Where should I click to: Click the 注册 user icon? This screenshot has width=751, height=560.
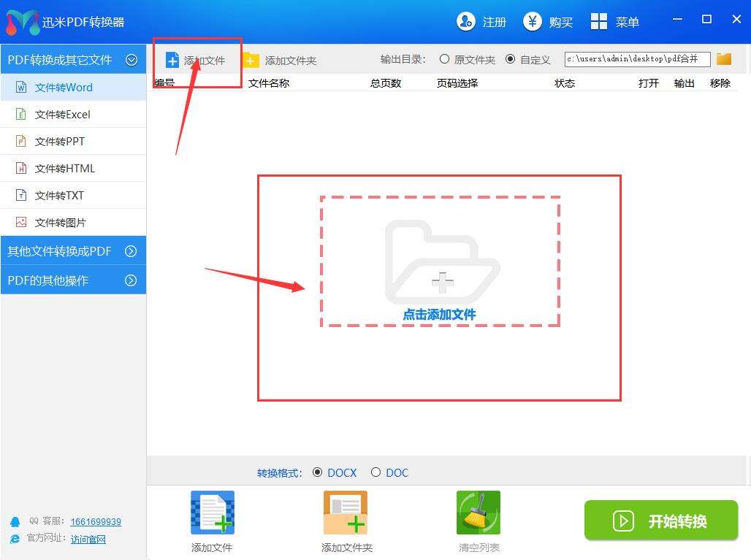pyautogui.click(x=465, y=22)
